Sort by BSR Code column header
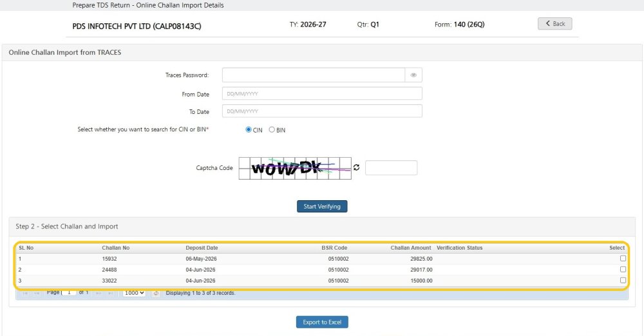This screenshot has width=644, height=336. [334, 248]
